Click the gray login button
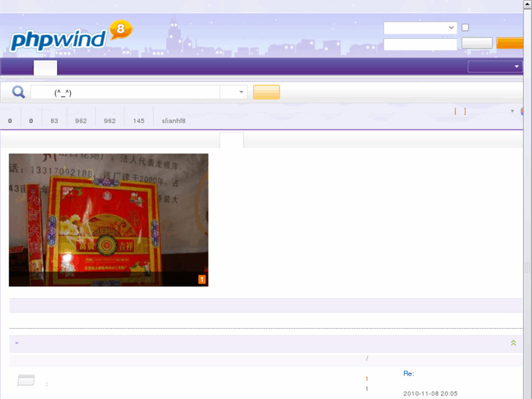This screenshot has width=532, height=399. pyautogui.click(x=476, y=43)
